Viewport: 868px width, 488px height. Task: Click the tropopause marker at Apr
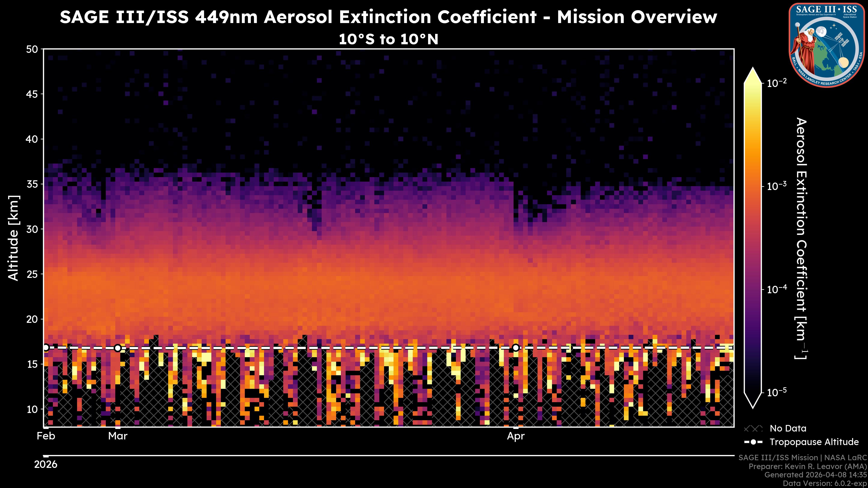tap(516, 347)
